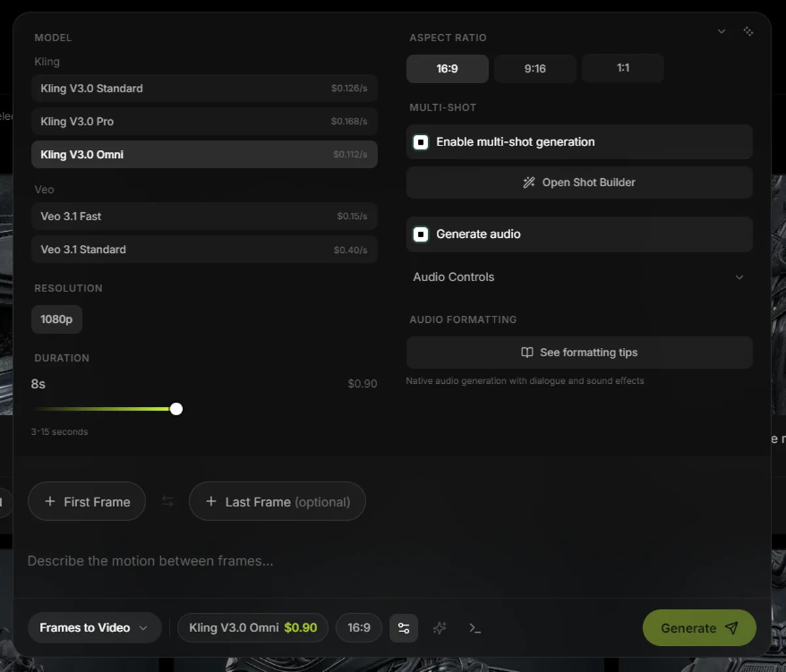Choose Veo 3.1 Fast from the model list
786x672 pixels.
click(x=204, y=216)
